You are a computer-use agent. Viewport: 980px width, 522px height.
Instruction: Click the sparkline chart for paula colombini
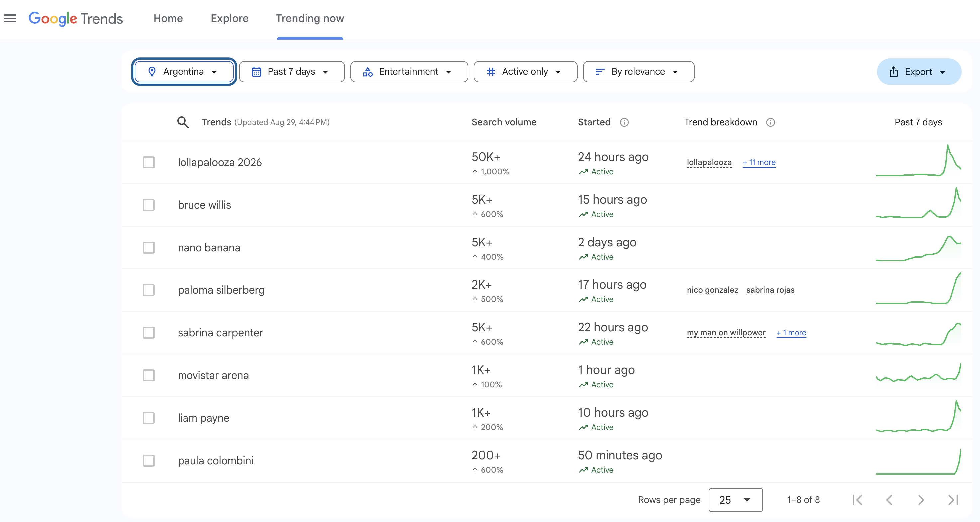click(919, 461)
